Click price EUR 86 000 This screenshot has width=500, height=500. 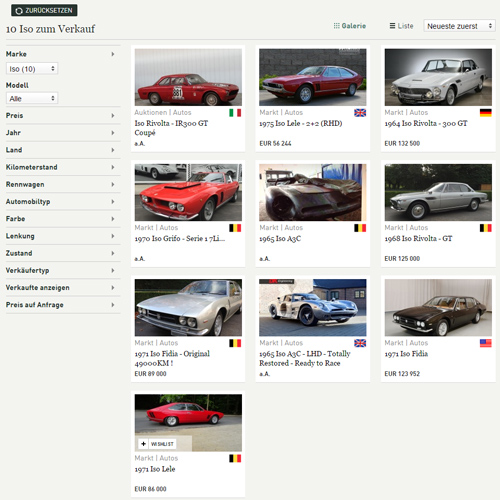[150, 489]
